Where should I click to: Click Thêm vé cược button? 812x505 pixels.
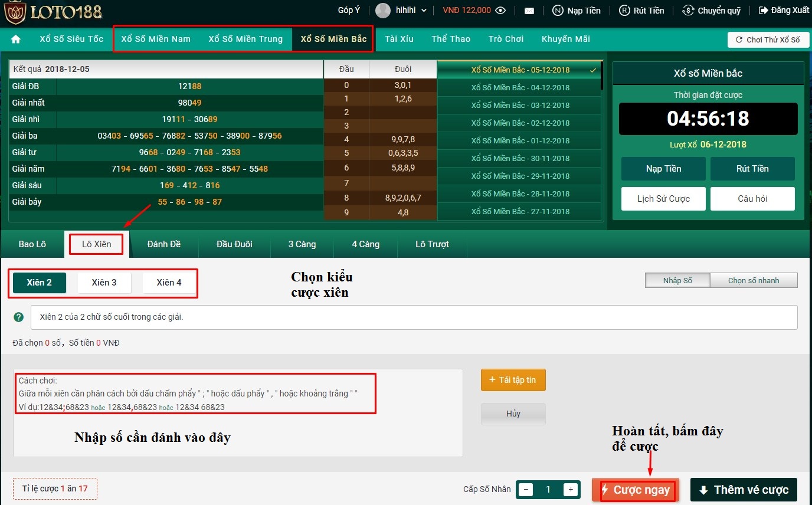pos(744,490)
